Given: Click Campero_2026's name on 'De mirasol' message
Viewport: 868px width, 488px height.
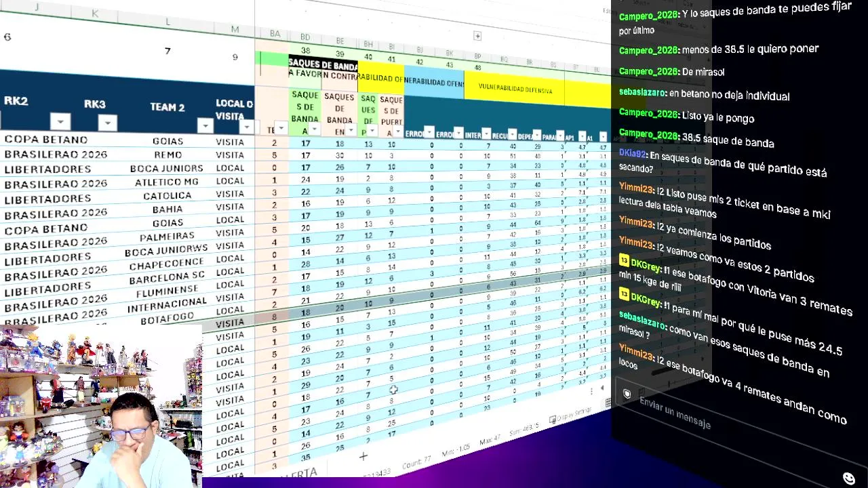Looking at the screenshot, I should coord(649,71).
